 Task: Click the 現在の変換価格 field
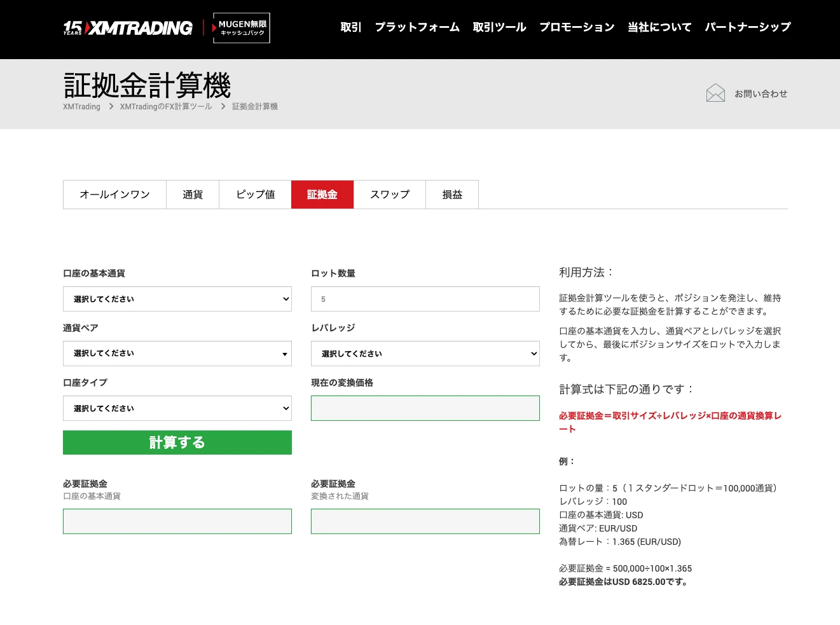(425, 408)
